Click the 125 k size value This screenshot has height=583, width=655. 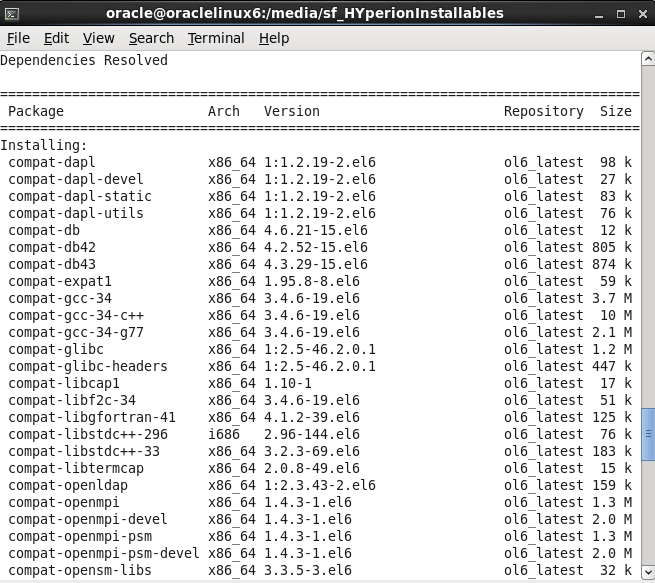click(x=612, y=418)
